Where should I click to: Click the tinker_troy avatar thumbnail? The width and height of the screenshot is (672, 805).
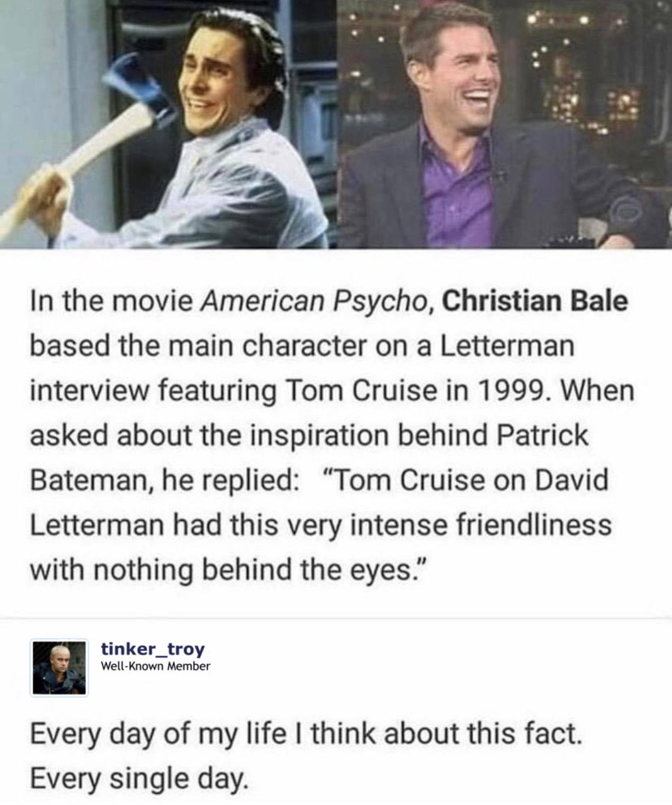[60, 668]
